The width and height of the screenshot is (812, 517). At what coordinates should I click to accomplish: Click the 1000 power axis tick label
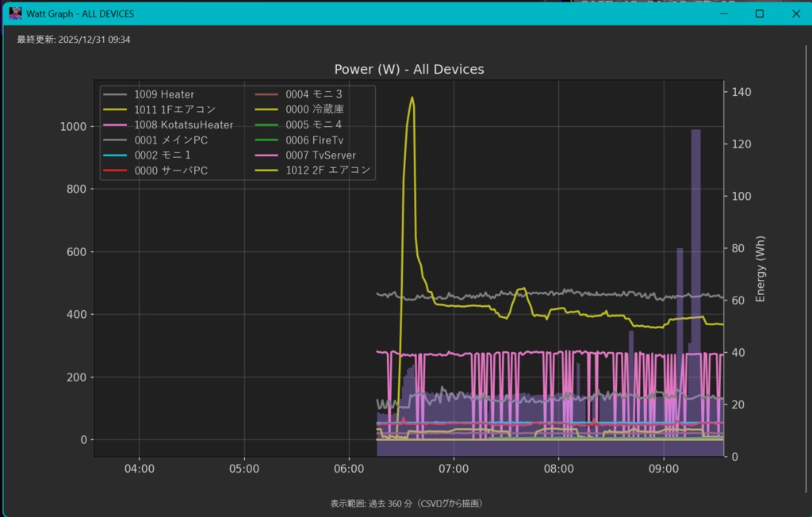(x=73, y=127)
